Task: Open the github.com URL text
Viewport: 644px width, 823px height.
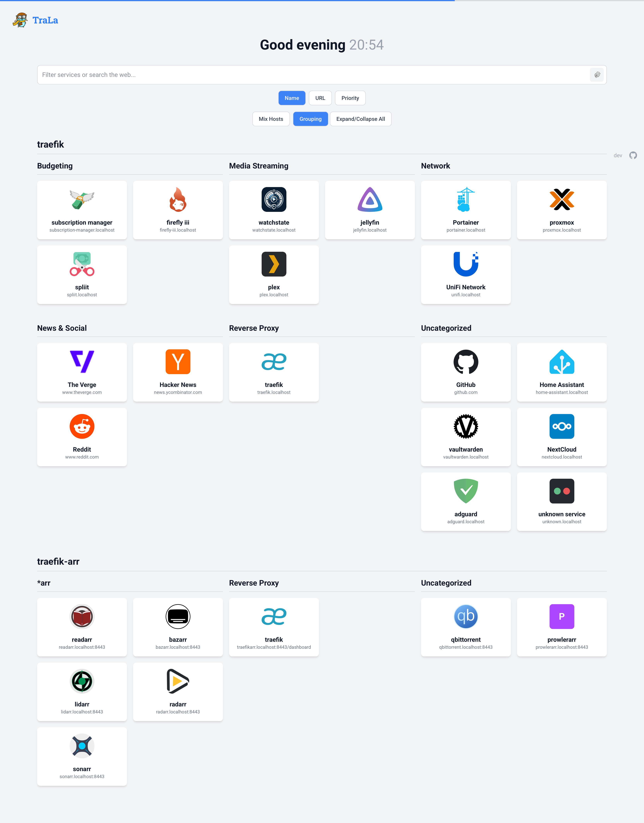Action: [x=466, y=393]
